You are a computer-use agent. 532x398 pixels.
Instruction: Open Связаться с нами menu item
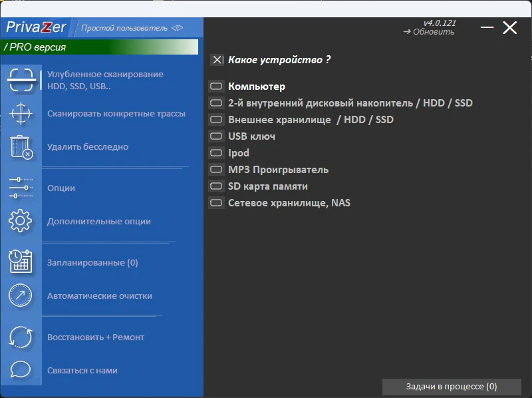[82, 371]
